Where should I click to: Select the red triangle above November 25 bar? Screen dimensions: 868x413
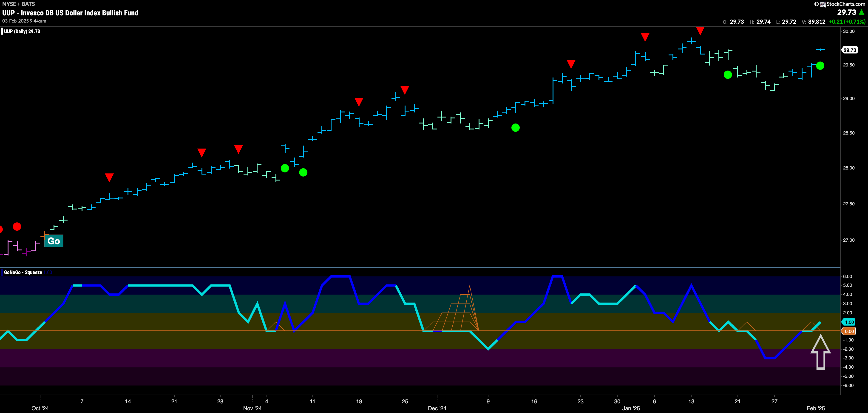coord(405,90)
